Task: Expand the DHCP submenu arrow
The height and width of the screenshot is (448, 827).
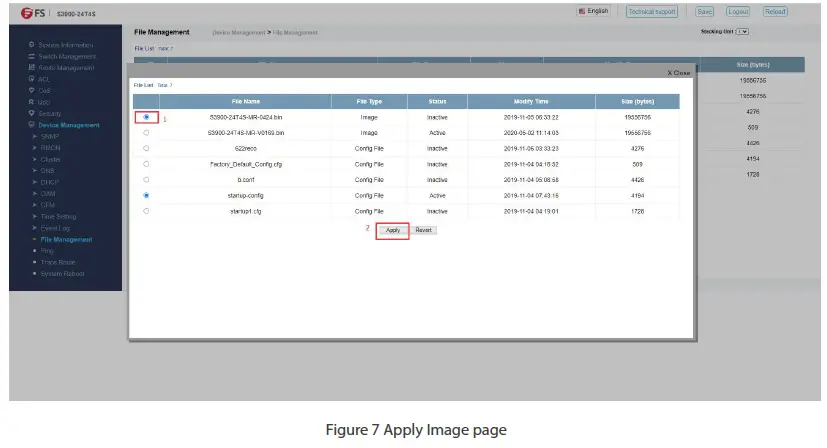Action: coord(36,182)
